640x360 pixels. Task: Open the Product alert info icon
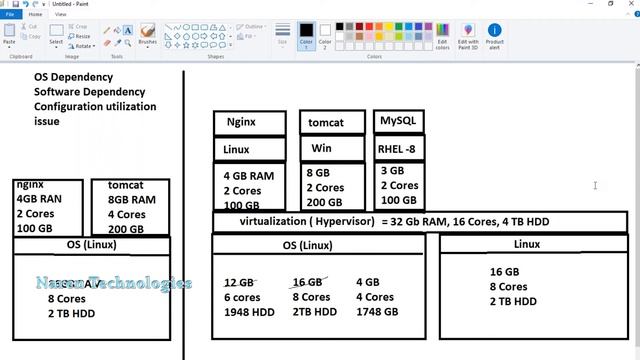click(494, 30)
